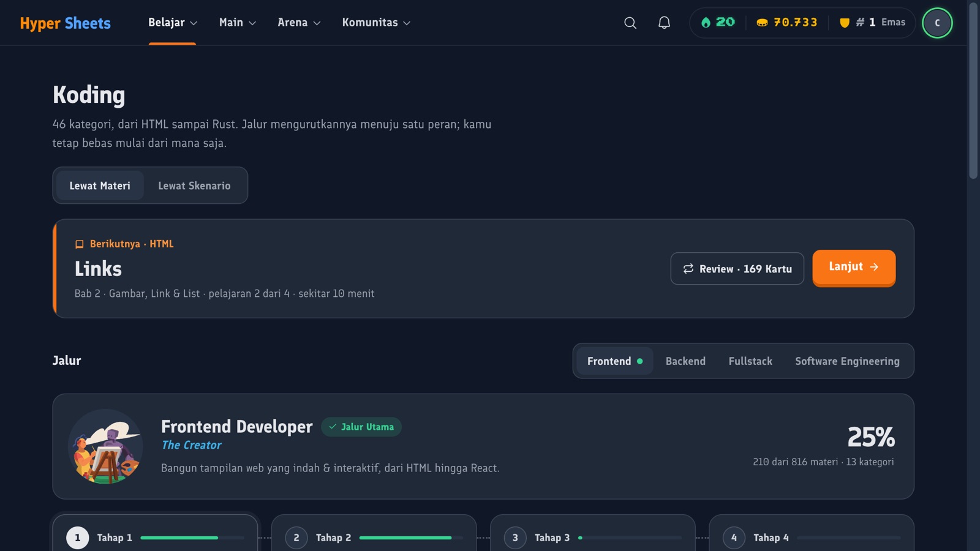
Task: Open the user avatar C profile
Action: [x=937, y=23]
